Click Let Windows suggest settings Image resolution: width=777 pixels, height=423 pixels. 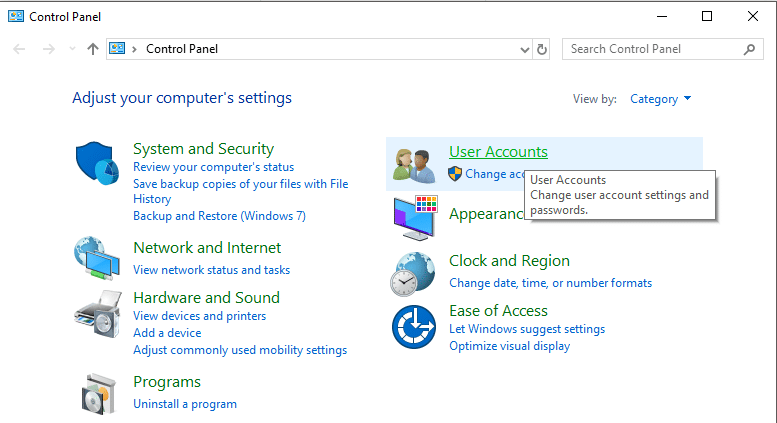[x=527, y=329]
